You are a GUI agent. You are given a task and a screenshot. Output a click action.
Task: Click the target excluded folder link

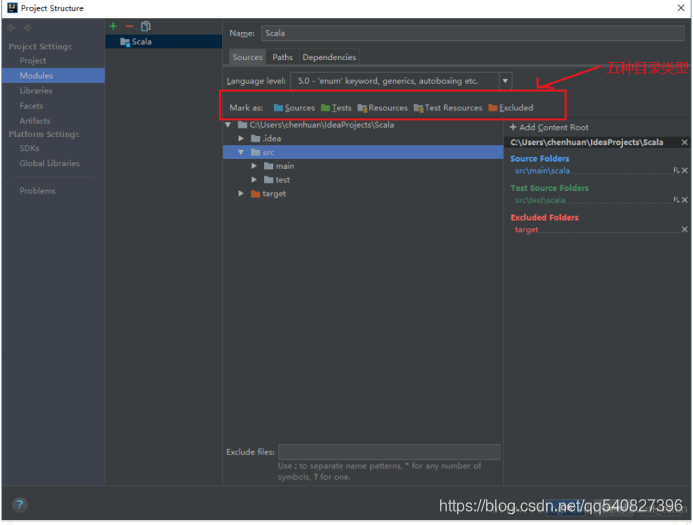pyautogui.click(x=526, y=230)
